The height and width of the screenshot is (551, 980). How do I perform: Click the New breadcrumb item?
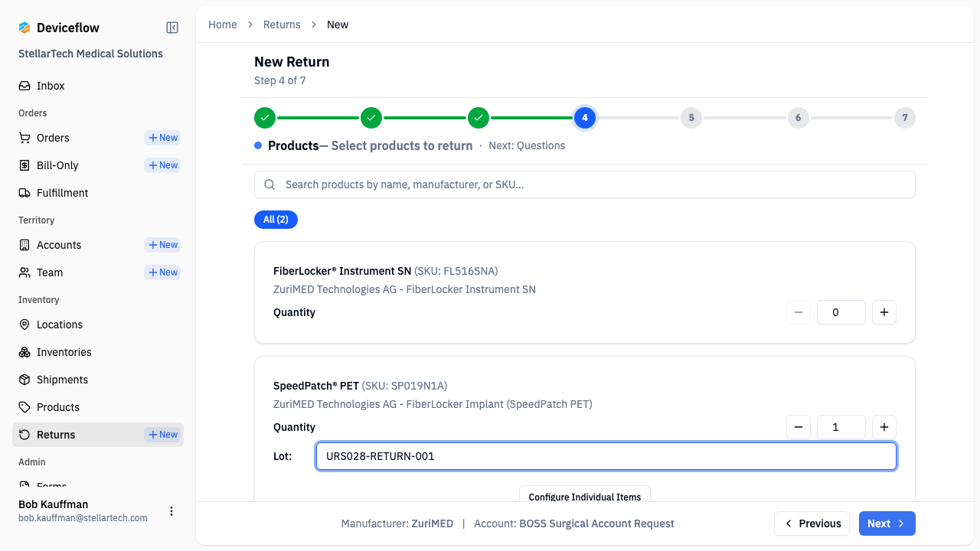click(338, 24)
